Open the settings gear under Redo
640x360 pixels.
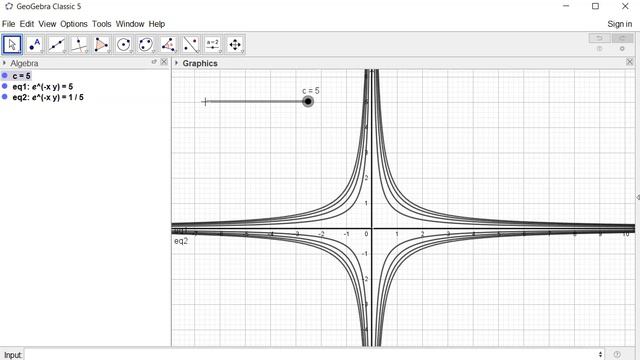pos(622,49)
